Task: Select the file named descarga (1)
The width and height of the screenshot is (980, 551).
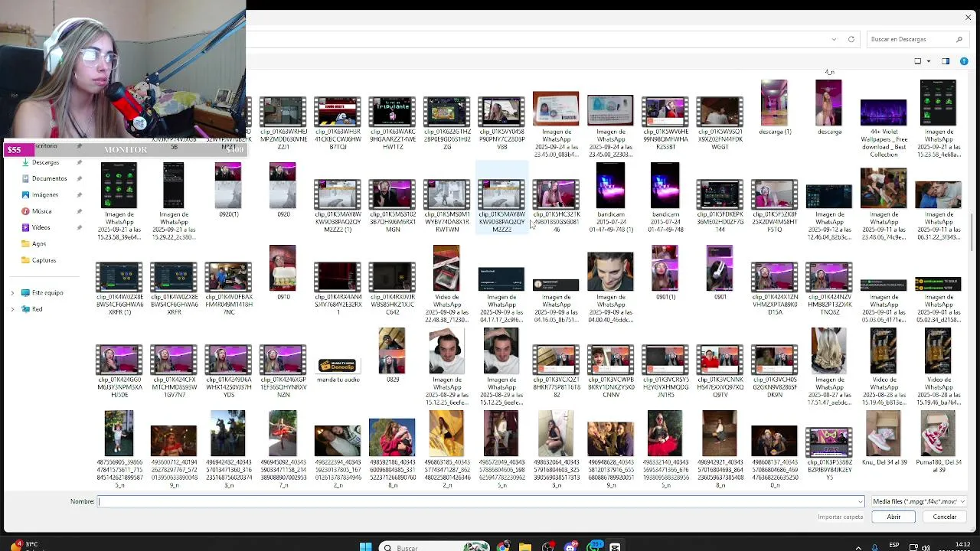Action: pos(774,108)
